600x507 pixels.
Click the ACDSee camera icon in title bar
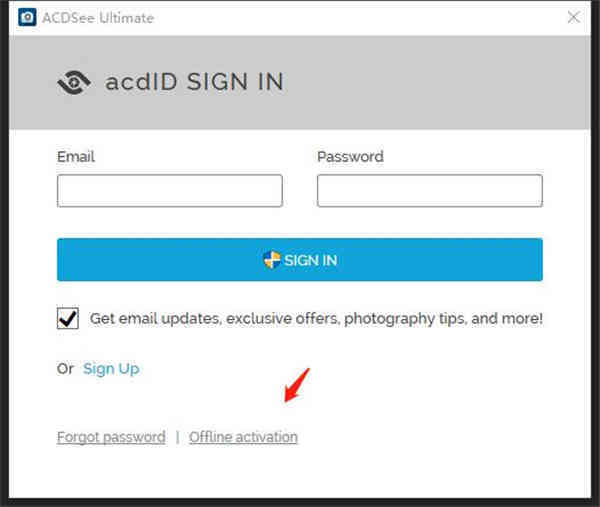point(27,17)
